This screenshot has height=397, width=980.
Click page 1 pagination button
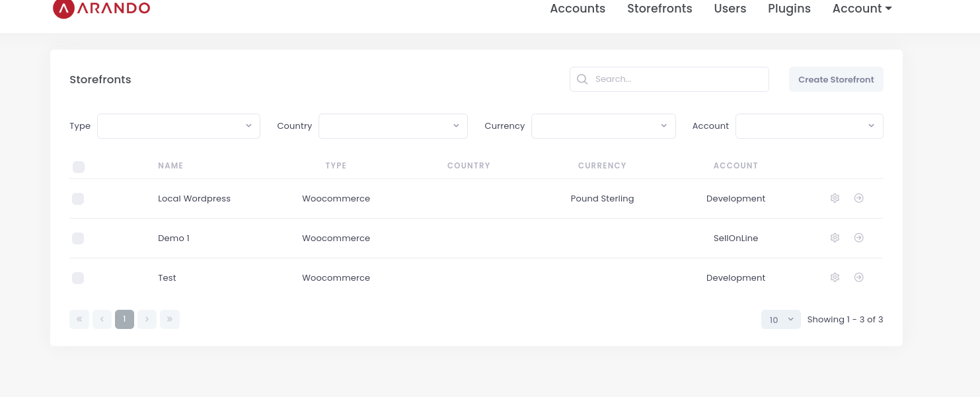tap(124, 320)
